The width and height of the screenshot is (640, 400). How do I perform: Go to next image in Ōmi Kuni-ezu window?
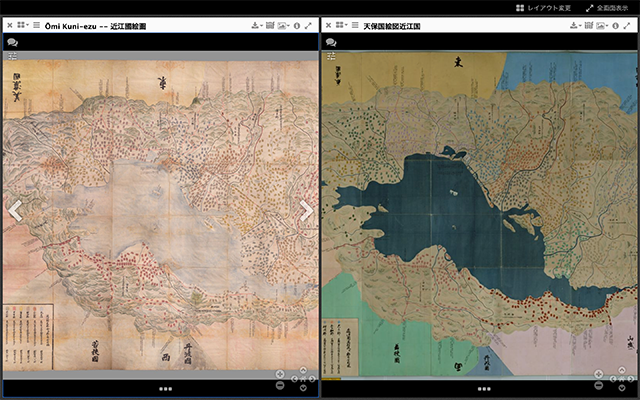[x=307, y=211]
